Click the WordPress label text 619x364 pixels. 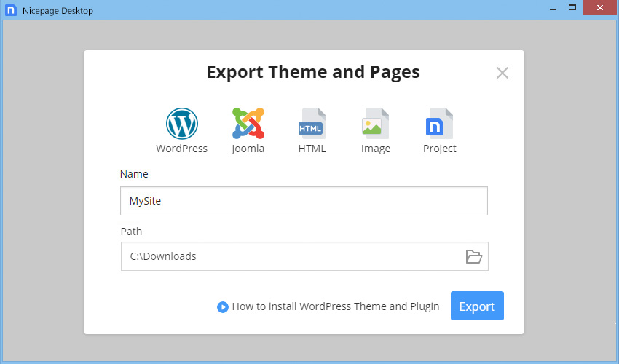tap(181, 149)
